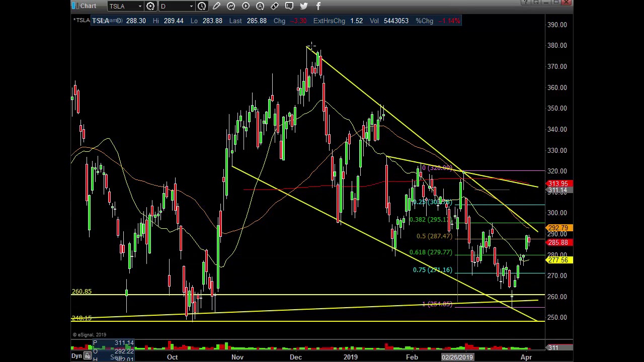
Task: Open the chat comment bubble icon
Action: point(289,6)
